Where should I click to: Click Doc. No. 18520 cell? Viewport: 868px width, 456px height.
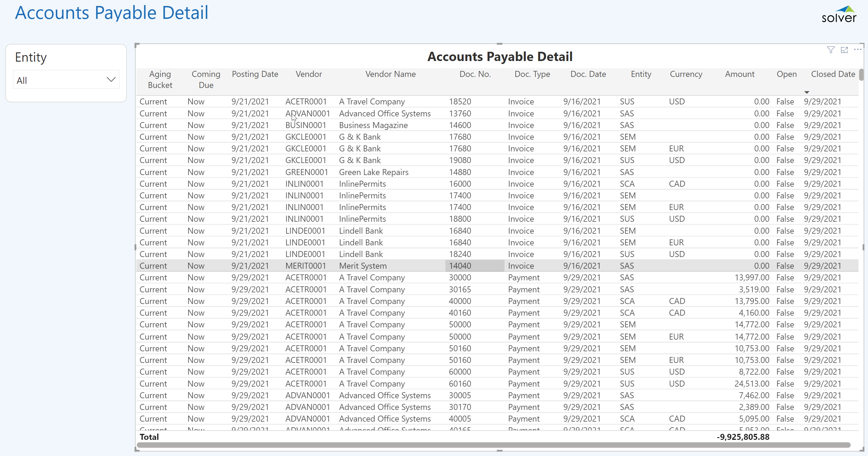[460, 101]
